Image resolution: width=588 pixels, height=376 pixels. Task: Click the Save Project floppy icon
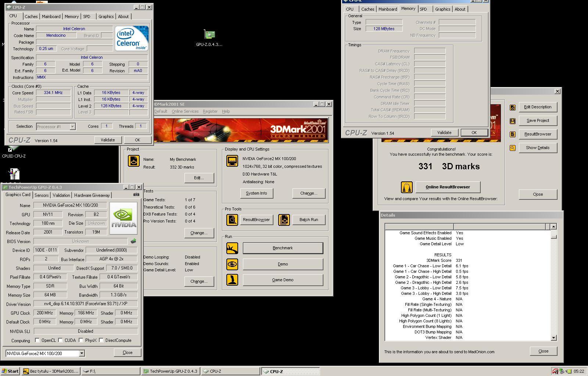[x=513, y=121]
